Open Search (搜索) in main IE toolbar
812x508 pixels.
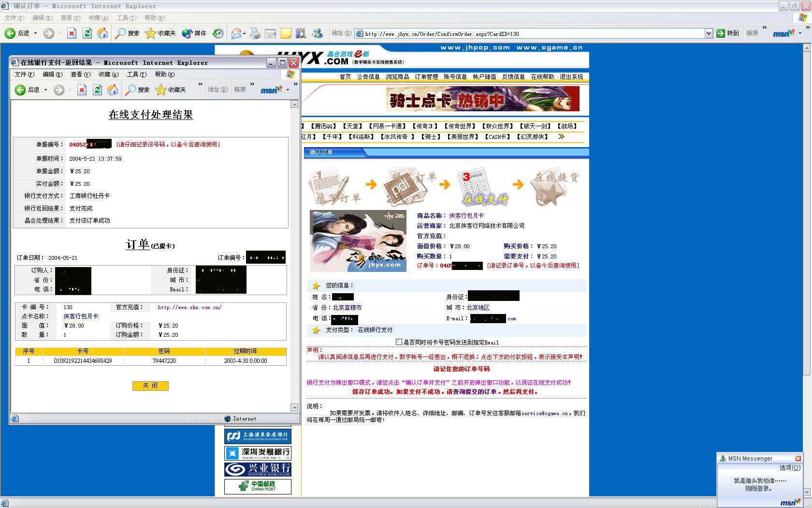[x=127, y=33]
